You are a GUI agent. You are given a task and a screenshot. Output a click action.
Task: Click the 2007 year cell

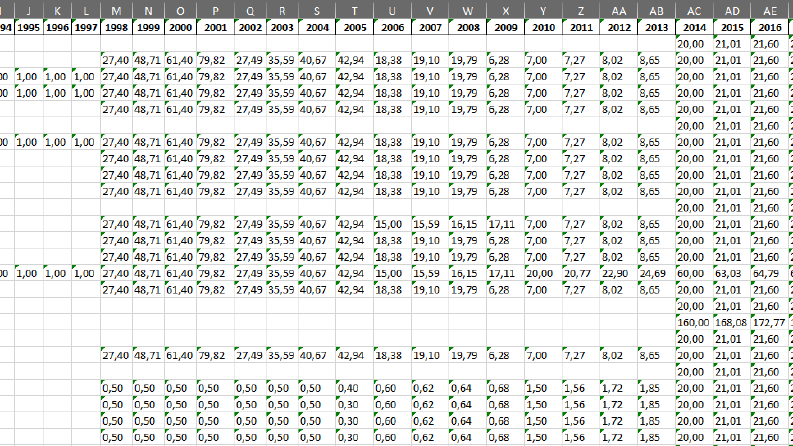coord(430,27)
